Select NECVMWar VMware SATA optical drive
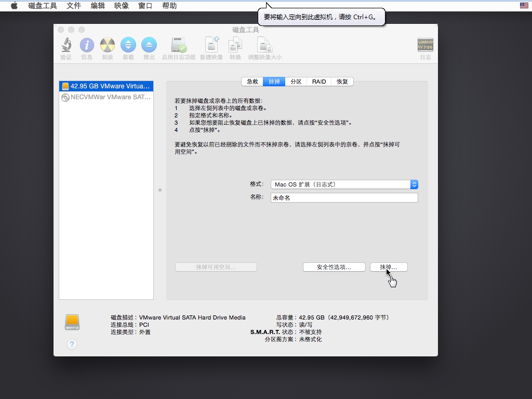The image size is (532, 399). point(106,97)
